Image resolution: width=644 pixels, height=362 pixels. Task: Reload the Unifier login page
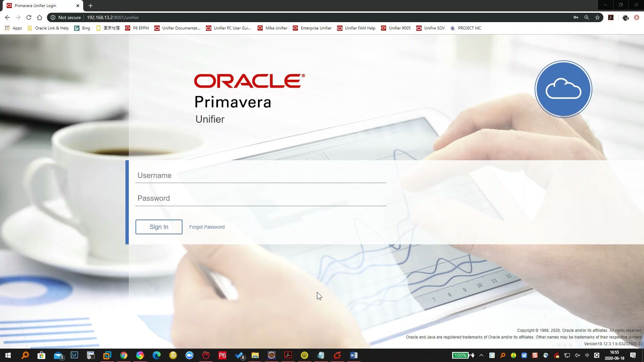29,17
